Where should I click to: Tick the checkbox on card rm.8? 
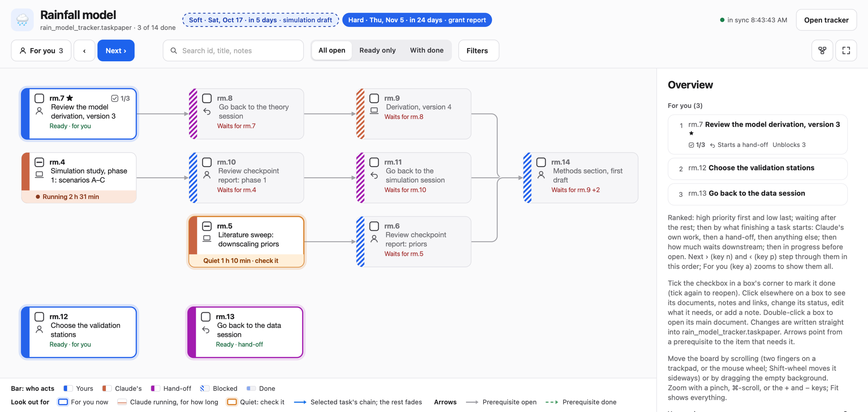[x=207, y=98]
